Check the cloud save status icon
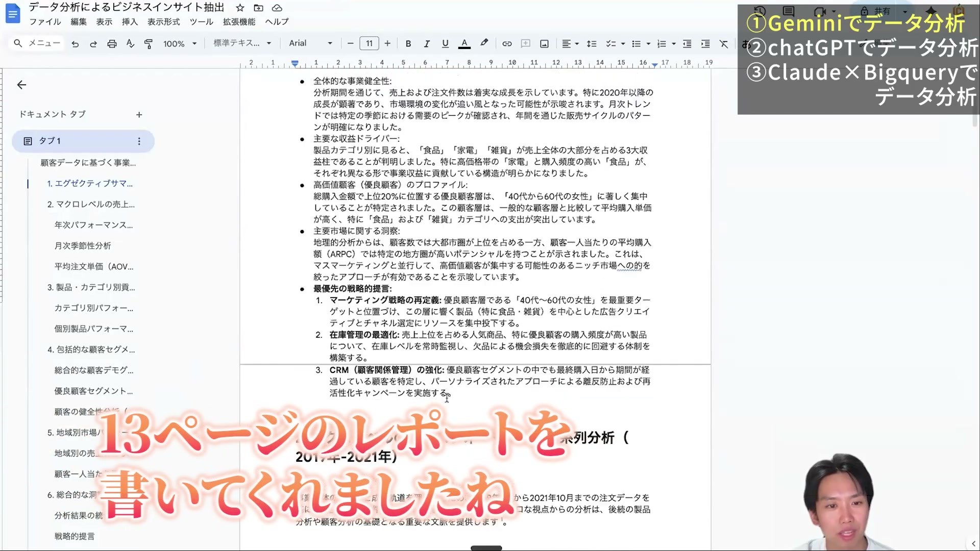The height and width of the screenshot is (551, 980). tap(277, 8)
